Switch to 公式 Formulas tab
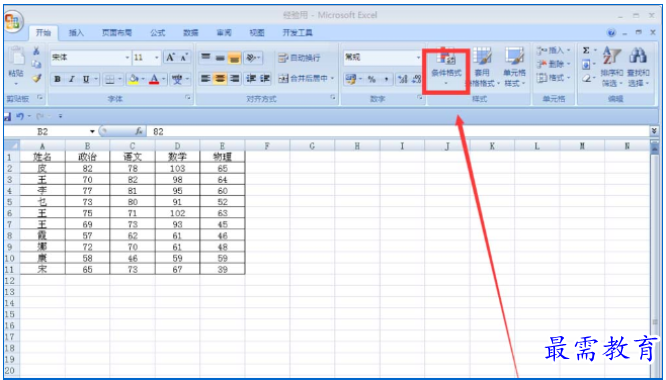Screen dimensions: 666x380 coord(158,33)
